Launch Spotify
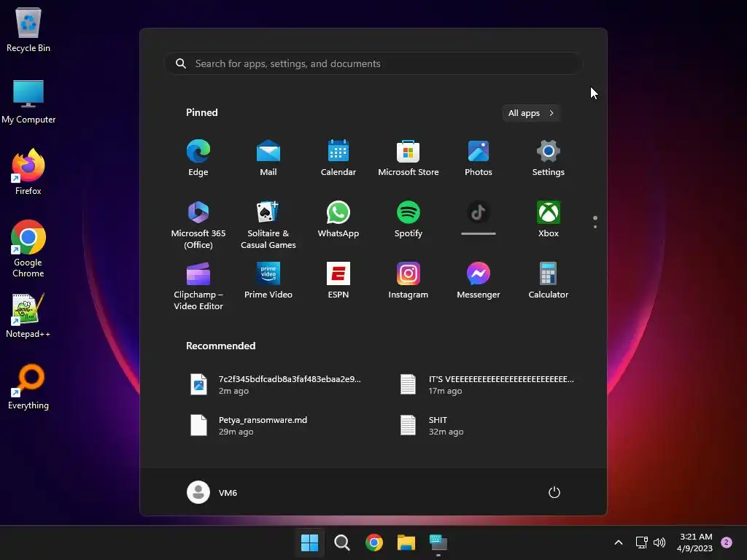This screenshot has width=747, height=560. (x=409, y=220)
